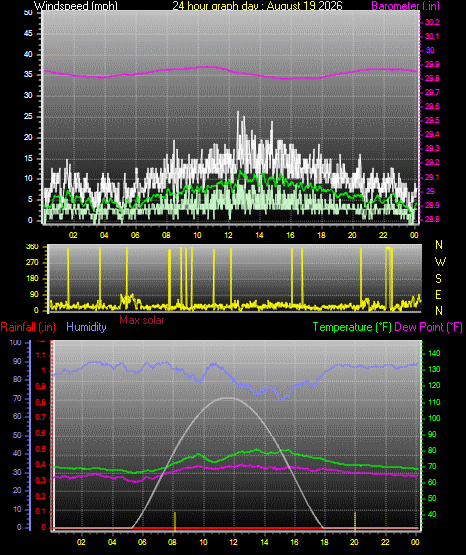Click the "0.8" rainfall axis value
Screen dimensions: 466x555
[41, 402]
